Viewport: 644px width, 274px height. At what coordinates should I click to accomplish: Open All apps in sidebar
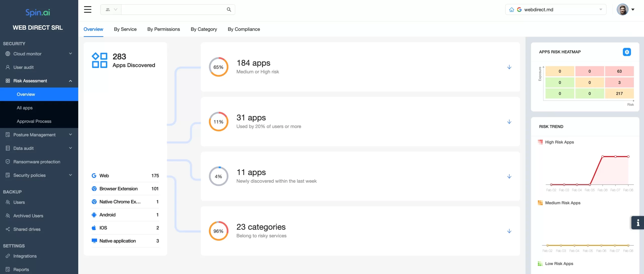tap(25, 108)
